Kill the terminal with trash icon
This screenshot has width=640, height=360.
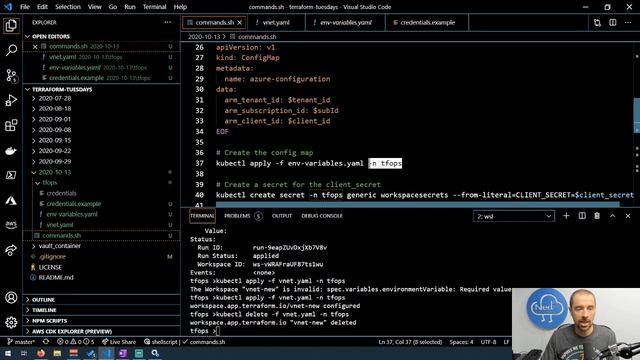(597, 216)
